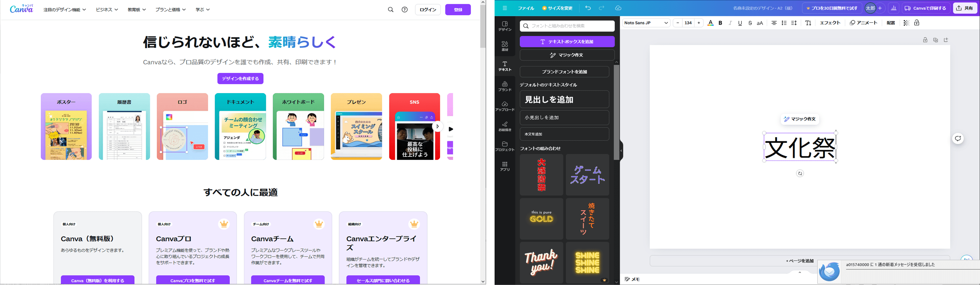Expand the 学ぶ menu
Image resolution: width=980 pixels, height=285 pixels.
point(203,9)
